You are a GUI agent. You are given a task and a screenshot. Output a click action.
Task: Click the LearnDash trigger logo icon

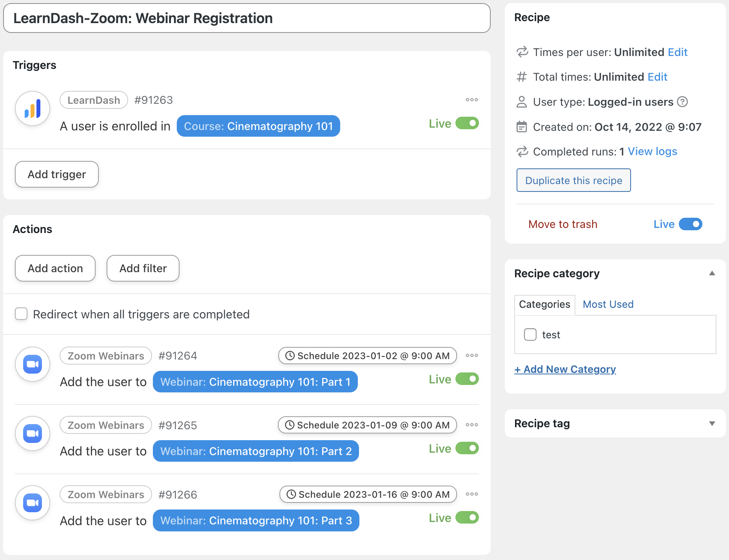pyautogui.click(x=33, y=108)
